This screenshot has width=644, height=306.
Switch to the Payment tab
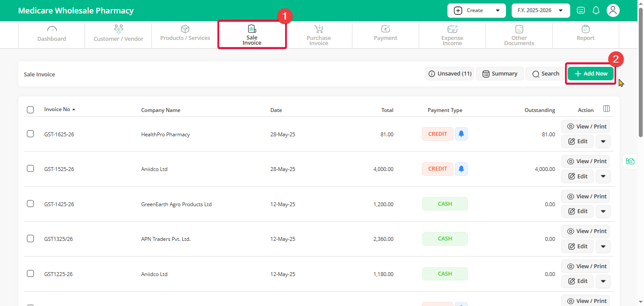click(x=385, y=34)
